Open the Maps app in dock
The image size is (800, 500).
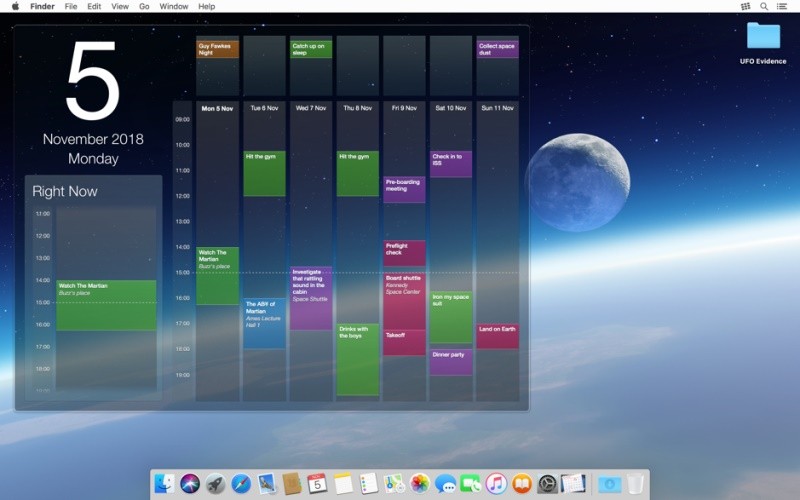(394, 484)
